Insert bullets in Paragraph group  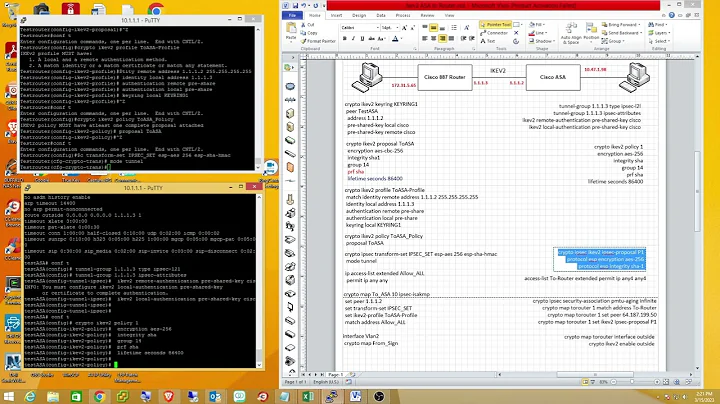point(454,28)
